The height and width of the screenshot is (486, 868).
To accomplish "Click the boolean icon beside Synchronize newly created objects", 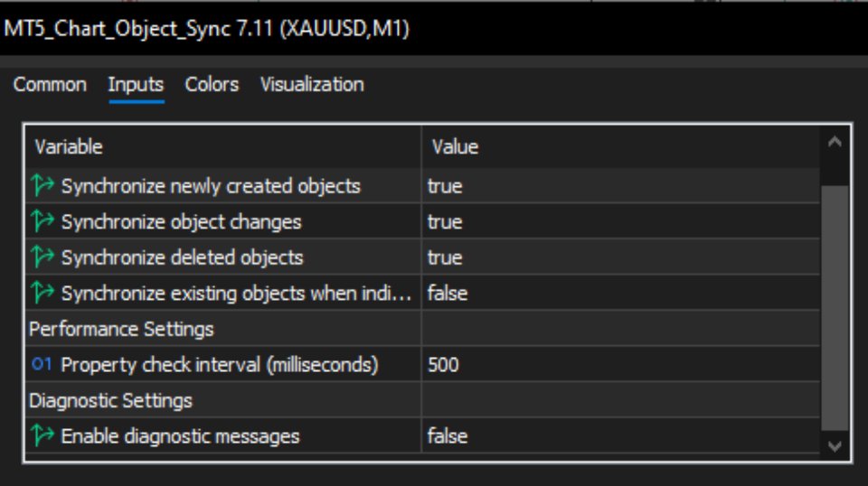I will (42, 186).
